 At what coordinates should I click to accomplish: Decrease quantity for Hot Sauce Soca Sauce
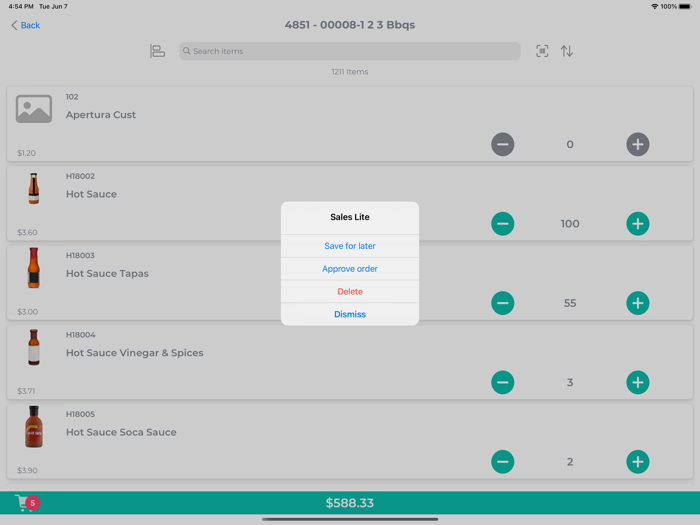point(503,462)
